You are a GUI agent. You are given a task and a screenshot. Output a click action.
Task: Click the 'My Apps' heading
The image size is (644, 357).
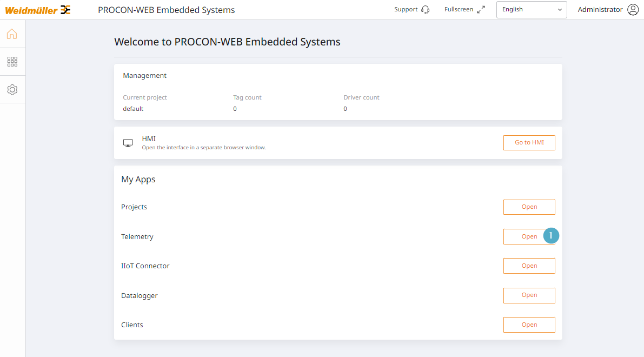pos(138,180)
